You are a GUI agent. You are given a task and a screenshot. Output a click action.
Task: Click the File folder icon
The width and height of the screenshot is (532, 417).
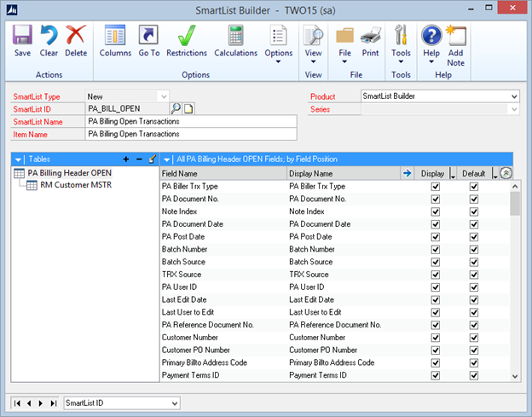click(x=344, y=35)
